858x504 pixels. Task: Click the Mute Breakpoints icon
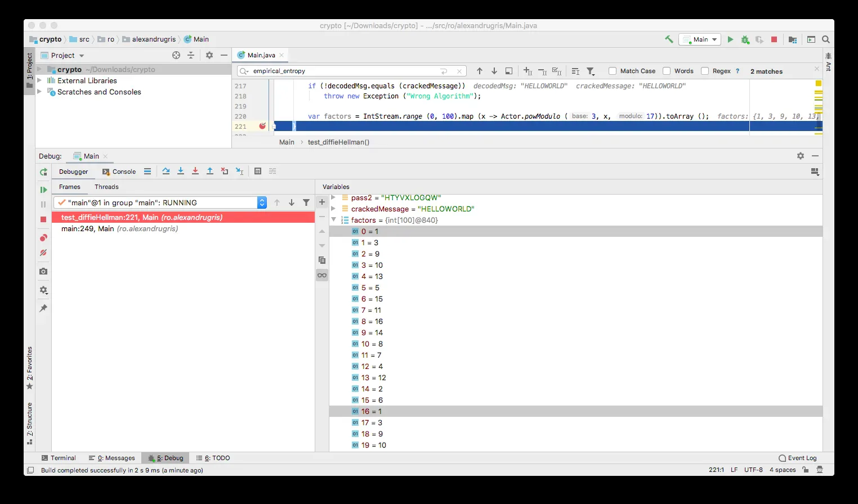pyautogui.click(x=43, y=253)
